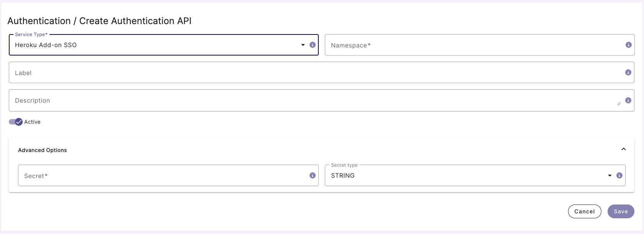Viewport: 644px width, 234px height.
Task: Go to the Authentication breadcrumb
Action: click(39, 21)
